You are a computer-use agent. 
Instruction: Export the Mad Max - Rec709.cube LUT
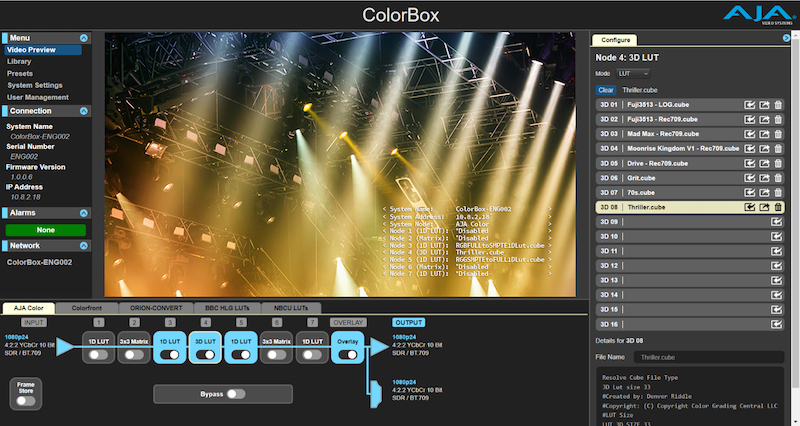click(x=764, y=134)
